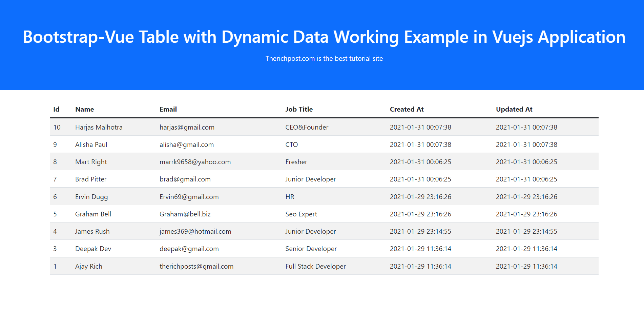Click the CEO&Founder job title cell
Screen dimensions: 644x309
click(x=307, y=127)
